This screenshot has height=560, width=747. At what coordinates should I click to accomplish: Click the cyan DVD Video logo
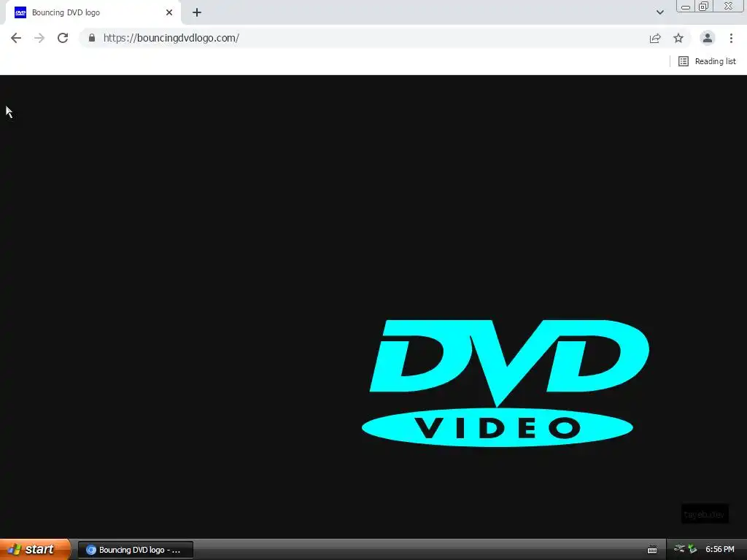tap(505, 384)
